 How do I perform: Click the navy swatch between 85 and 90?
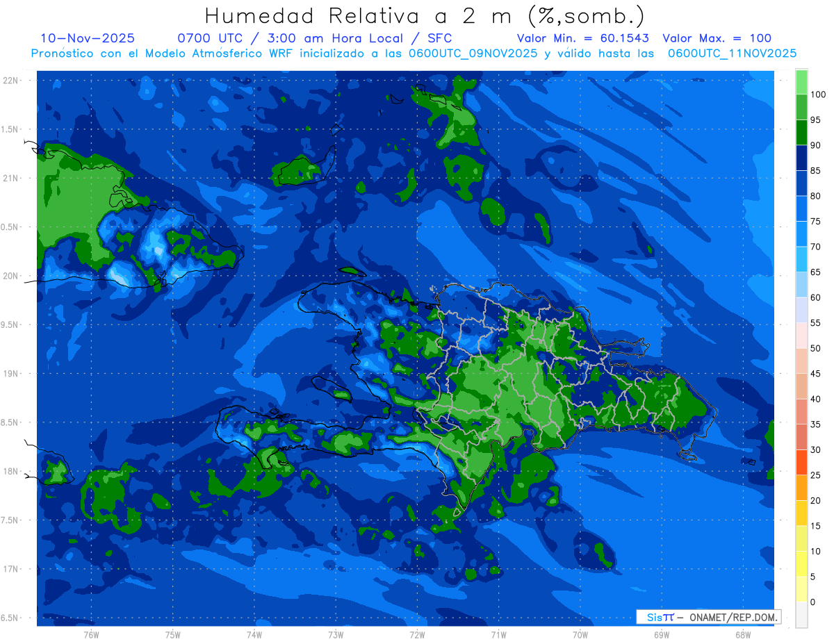coord(801,158)
